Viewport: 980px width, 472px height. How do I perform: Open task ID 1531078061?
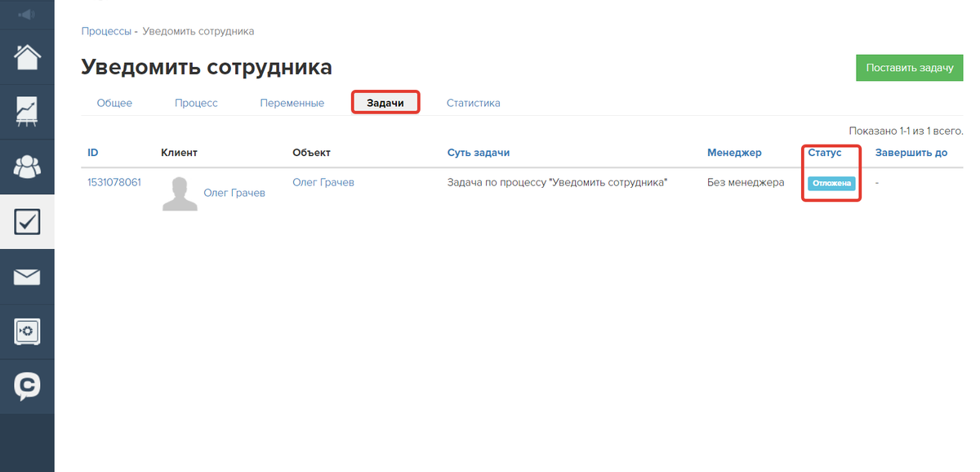pyautogui.click(x=114, y=182)
